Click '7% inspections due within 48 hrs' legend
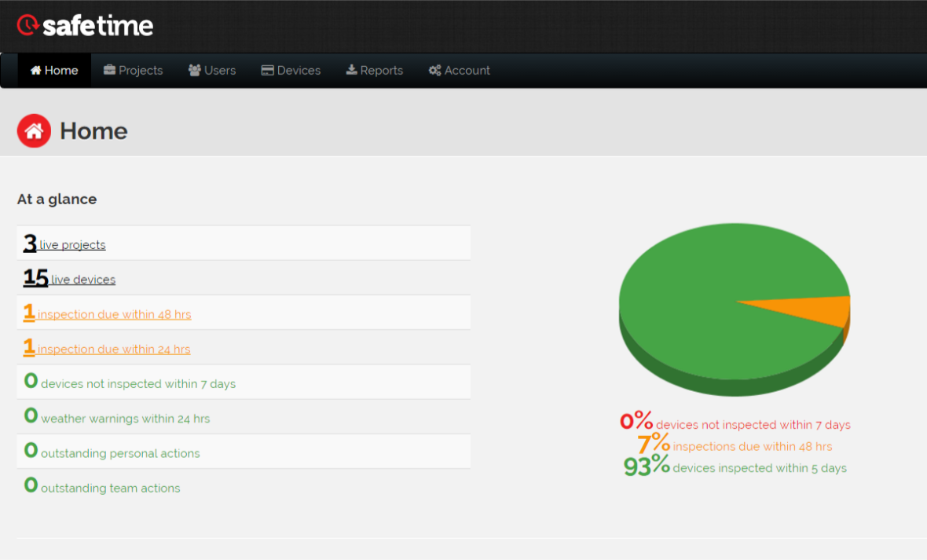 pos(735,444)
